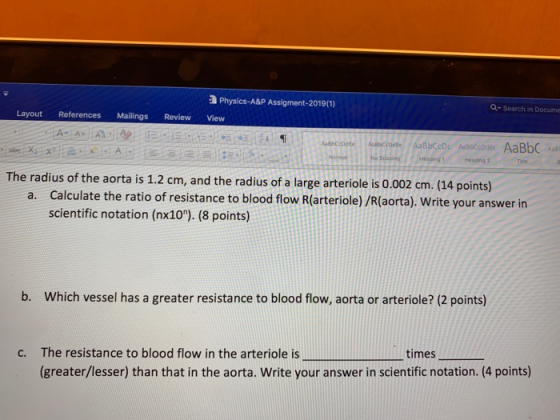Open the bullet list style dropdown arrow
The height and width of the screenshot is (420, 560).
pyautogui.click(x=164, y=136)
